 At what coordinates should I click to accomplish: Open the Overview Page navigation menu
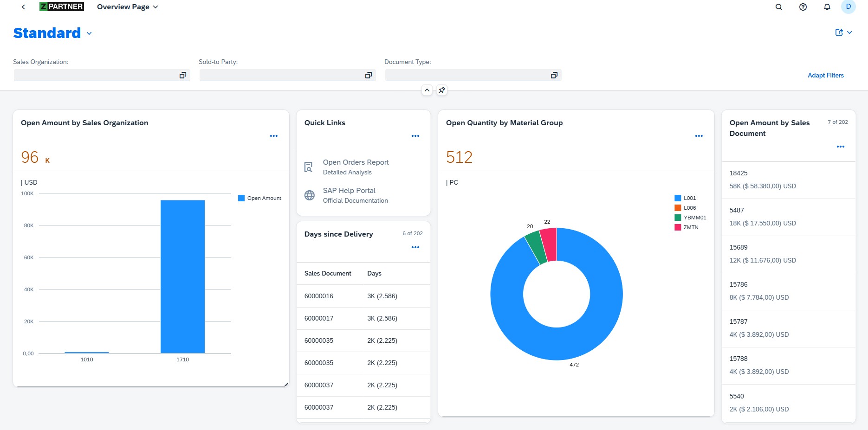128,7
